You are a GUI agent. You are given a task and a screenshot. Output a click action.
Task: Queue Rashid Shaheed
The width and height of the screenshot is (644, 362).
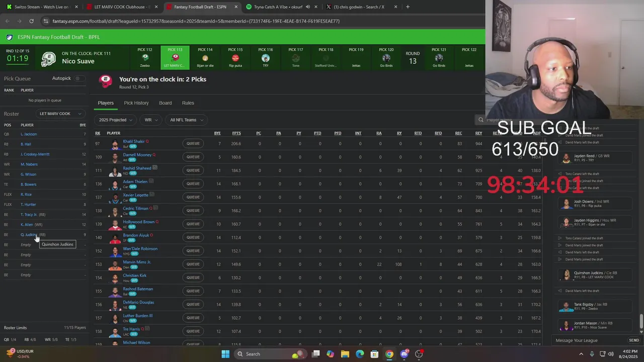[193, 170]
